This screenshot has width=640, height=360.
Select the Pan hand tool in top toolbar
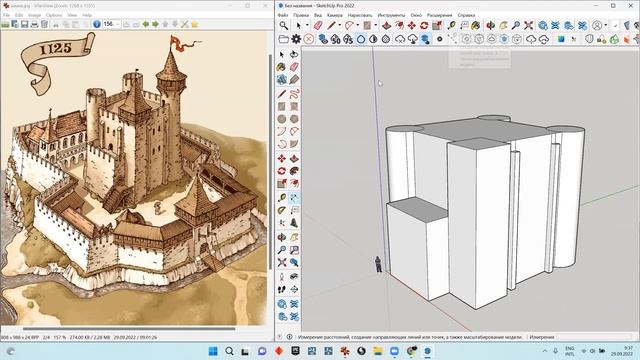point(503,25)
